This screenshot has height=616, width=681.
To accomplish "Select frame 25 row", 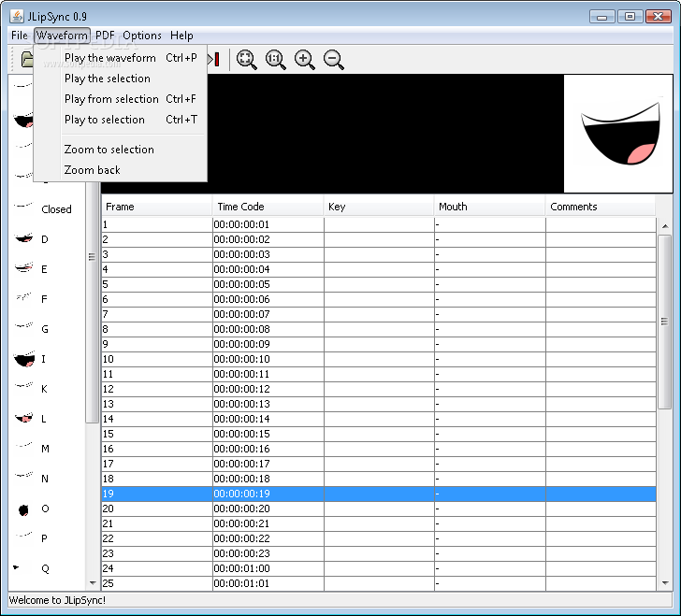I will [379, 583].
